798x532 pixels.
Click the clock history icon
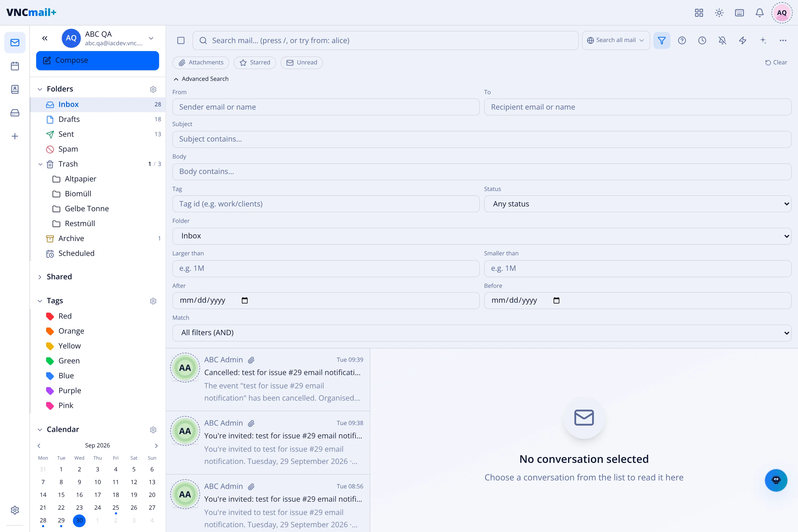tap(702, 40)
